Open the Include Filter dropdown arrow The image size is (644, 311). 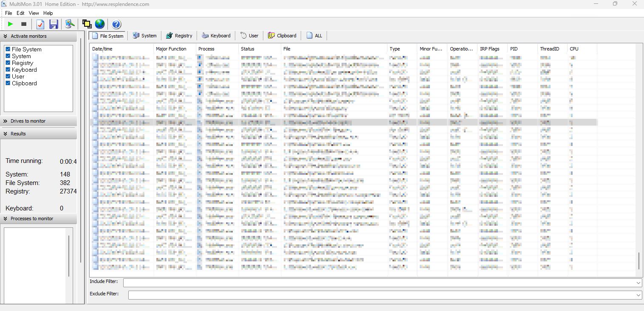click(x=638, y=282)
